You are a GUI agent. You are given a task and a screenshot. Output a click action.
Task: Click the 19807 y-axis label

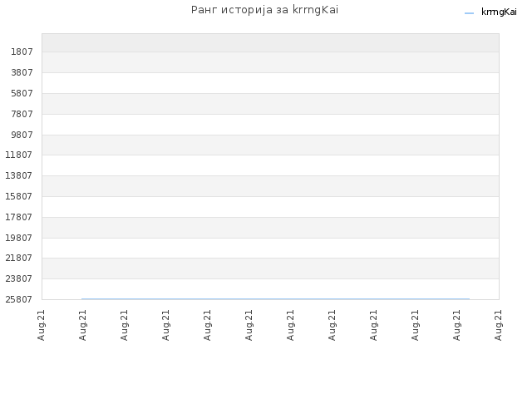[19, 238]
